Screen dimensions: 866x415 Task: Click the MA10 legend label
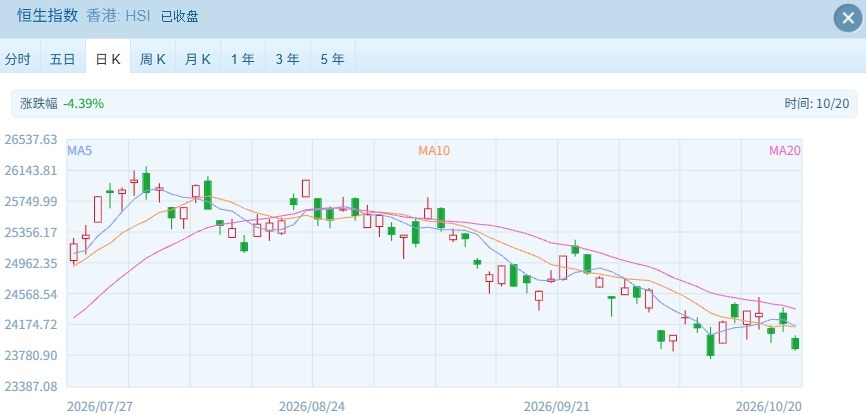[434, 150]
